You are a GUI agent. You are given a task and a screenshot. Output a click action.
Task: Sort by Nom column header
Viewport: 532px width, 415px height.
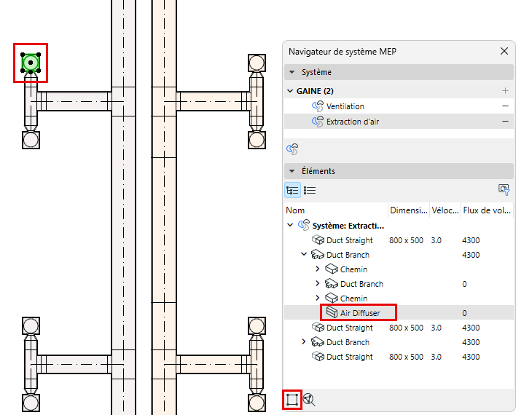[x=336, y=210]
